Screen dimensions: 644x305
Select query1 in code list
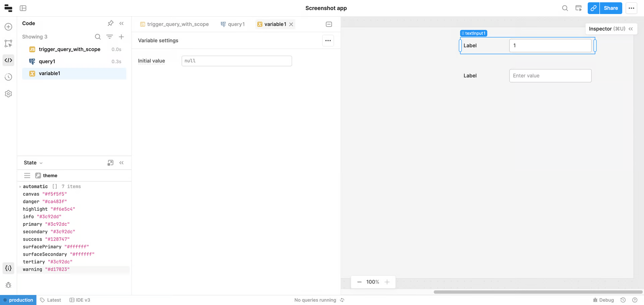click(74, 61)
